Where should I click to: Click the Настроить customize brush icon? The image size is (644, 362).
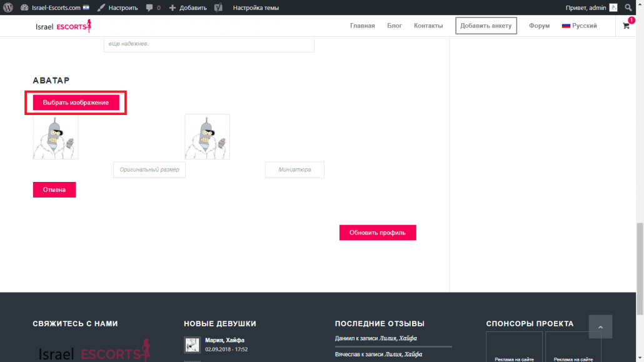[x=101, y=8]
